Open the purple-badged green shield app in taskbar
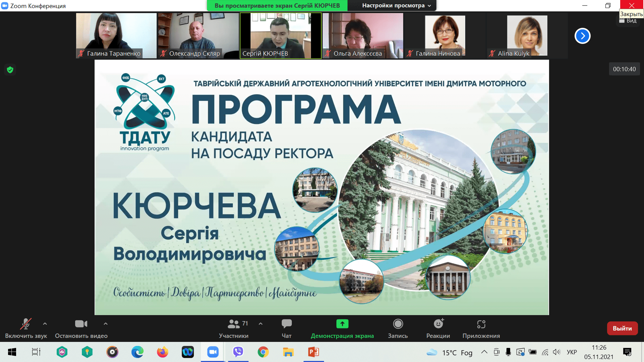Viewport: 644px width, 362px height. point(62,352)
